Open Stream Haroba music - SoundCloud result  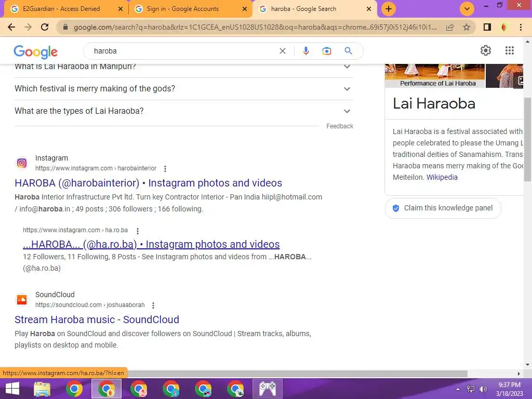click(97, 320)
